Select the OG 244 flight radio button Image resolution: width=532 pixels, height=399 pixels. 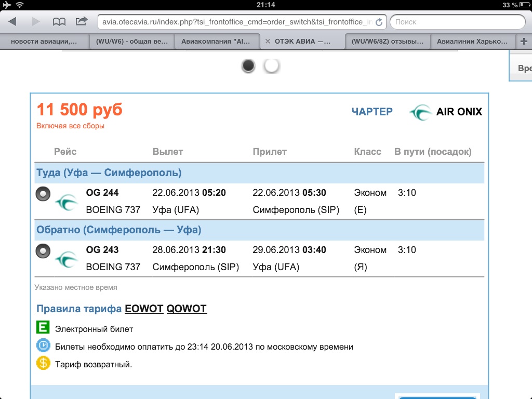[x=43, y=194]
